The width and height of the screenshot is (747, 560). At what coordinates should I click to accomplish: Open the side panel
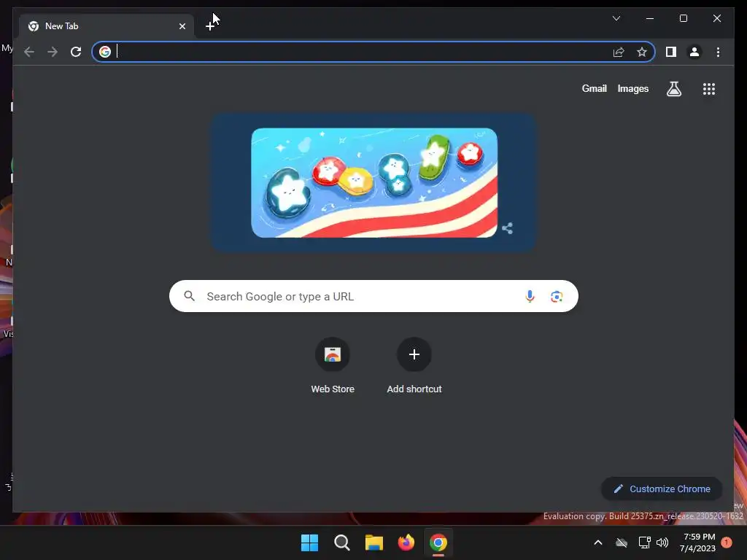point(671,52)
